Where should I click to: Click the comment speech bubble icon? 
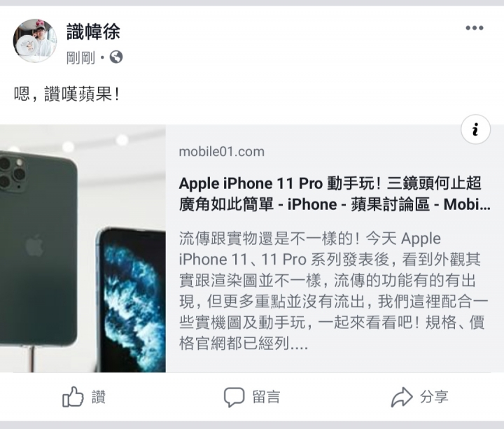coord(234,397)
